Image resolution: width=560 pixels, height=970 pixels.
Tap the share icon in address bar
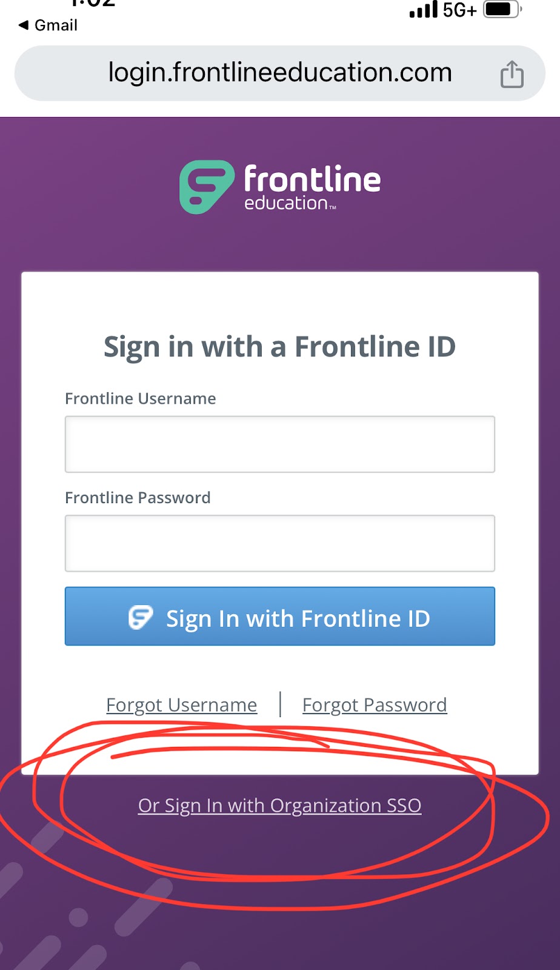coord(512,74)
